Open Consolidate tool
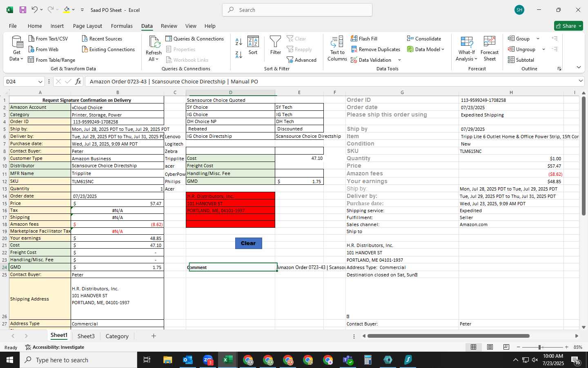Image resolution: width=588 pixels, height=368 pixels. tap(424, 38)
